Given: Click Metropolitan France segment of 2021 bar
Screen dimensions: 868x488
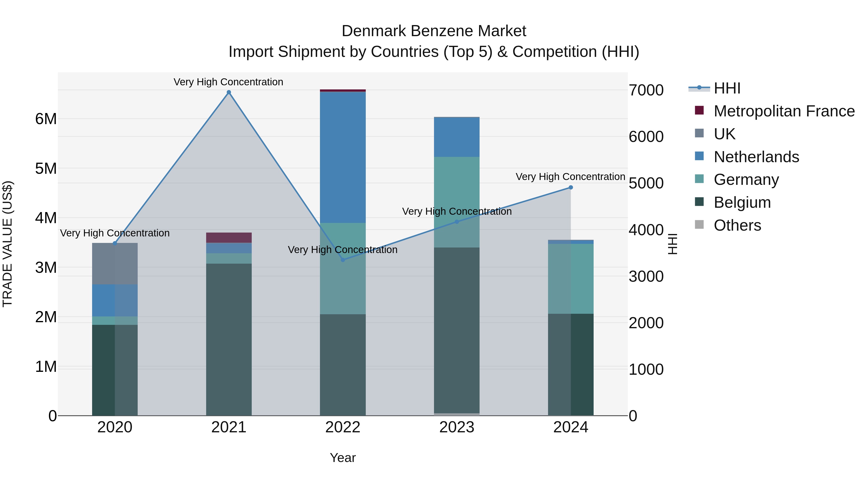Looking at the screenshot, I should pyautogui.click(x=229, y=238).
